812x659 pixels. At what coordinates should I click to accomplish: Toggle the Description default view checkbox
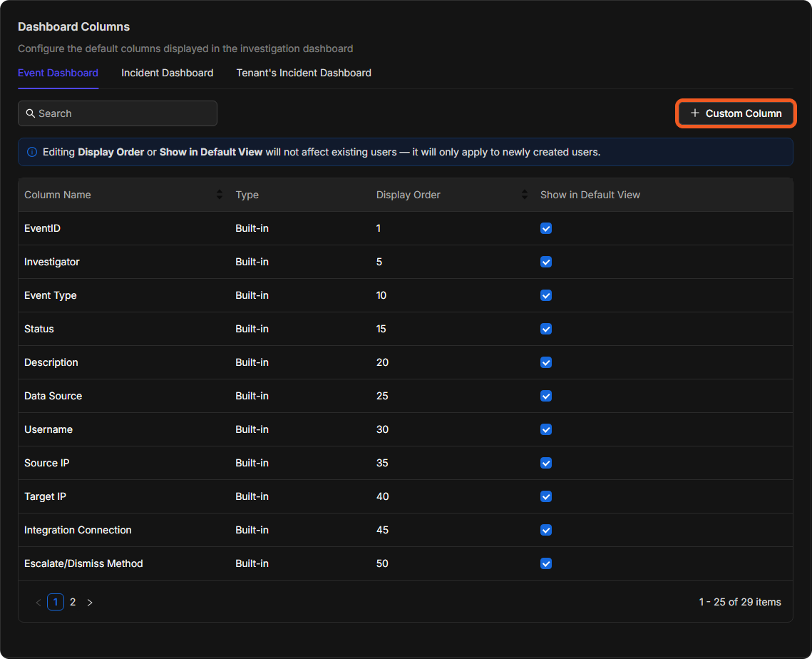pyautogui.click(x=546, y=362)
